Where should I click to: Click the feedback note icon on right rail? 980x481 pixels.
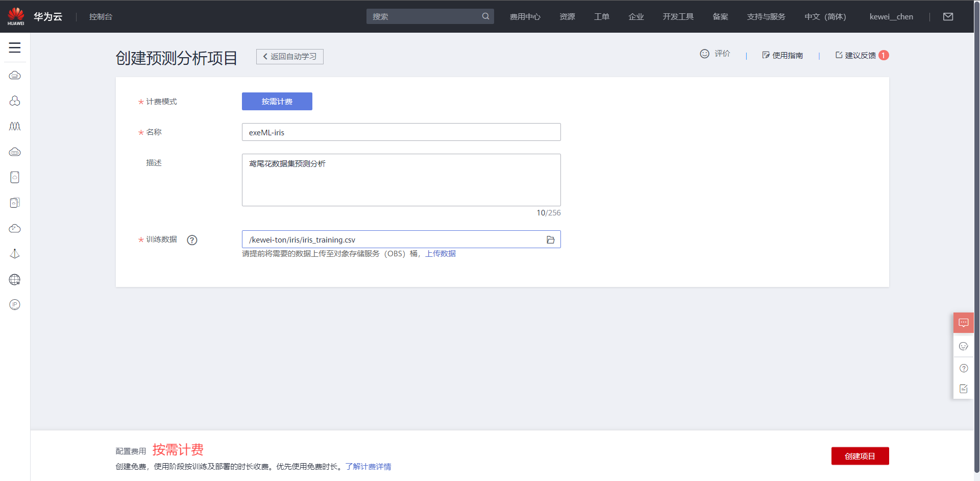coord(964,389)
